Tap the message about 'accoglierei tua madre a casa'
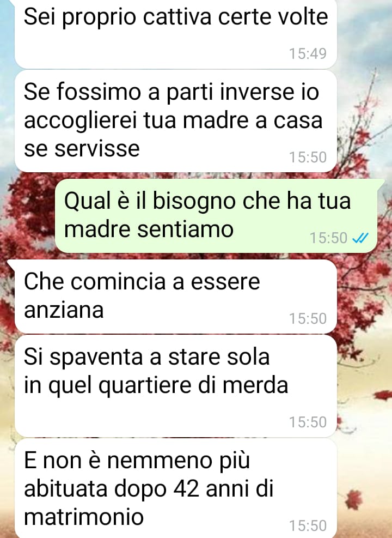Image resolution: width=392 pixels, height=538 pixels. click(176, 122)
